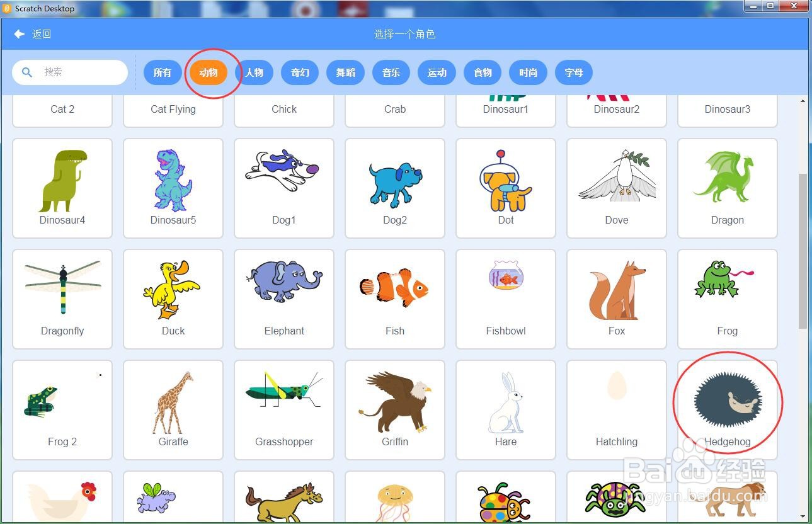
Task: Close the Scratch Desktop window
Action: pos(793,6)
